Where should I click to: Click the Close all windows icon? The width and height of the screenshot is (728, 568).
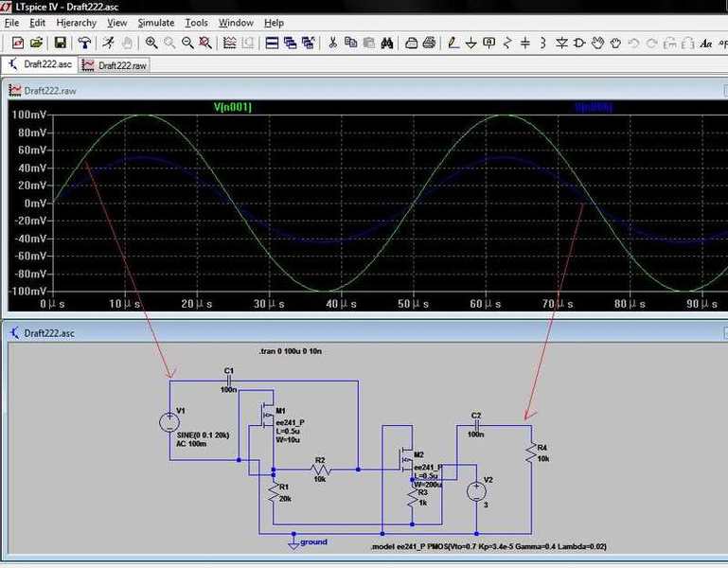pos(309,44)
